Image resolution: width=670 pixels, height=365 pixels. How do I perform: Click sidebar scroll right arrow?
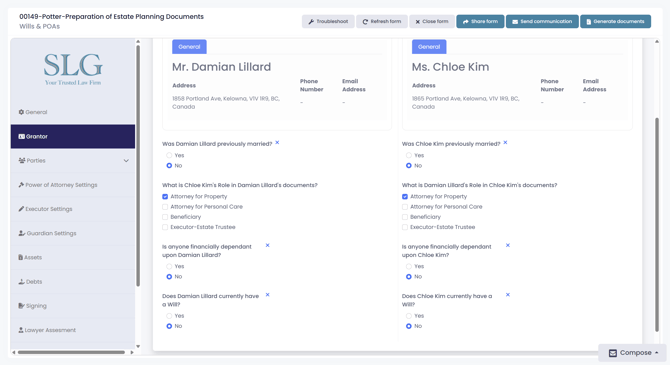pyautogui.click(x=132, y=352)
